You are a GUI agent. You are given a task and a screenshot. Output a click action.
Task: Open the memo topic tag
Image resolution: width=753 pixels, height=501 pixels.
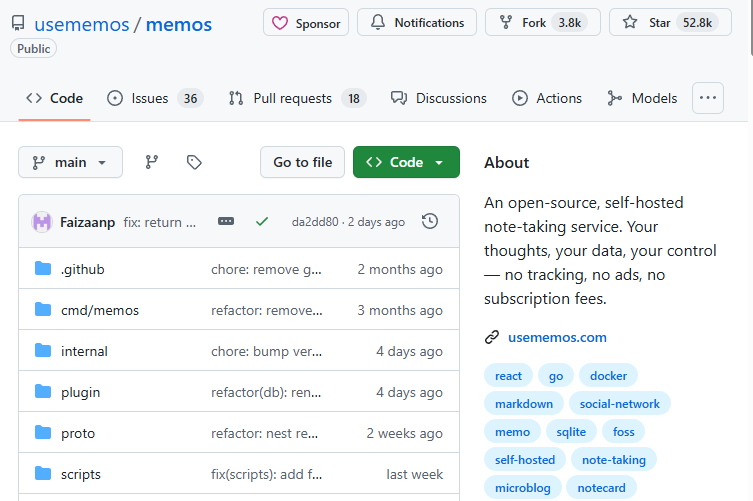pyautogui.click(x=512, y=431)
